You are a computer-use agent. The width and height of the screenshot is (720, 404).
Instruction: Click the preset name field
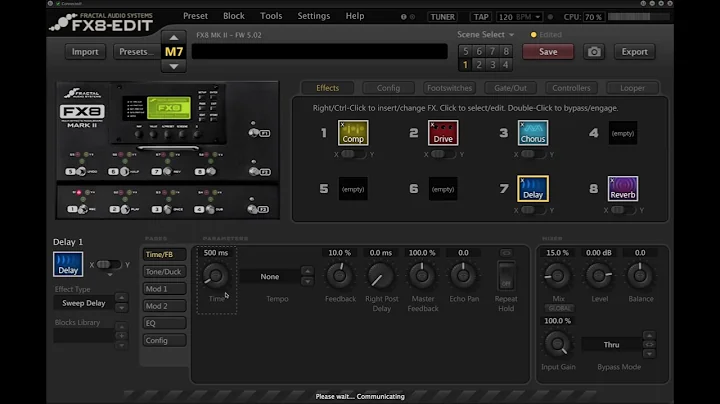coord(320,51)
